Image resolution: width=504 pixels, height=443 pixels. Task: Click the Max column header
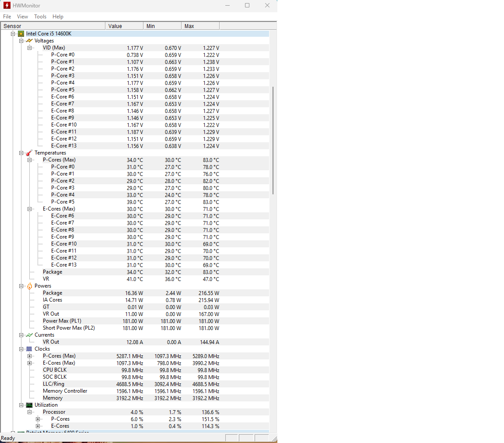[200, 26]
